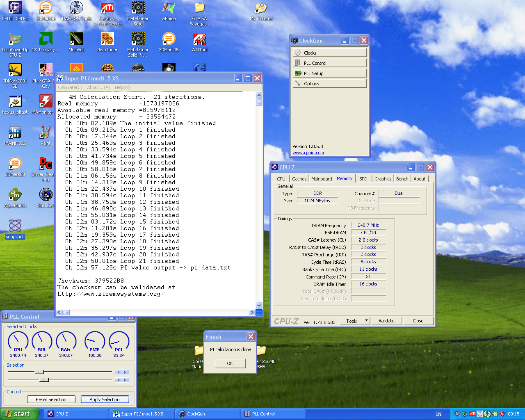The width and height of the screenshot is (525, 420).
Task: Open the About tab in CPU-Z
Action: pyautogui.click(x=419, y=179)
